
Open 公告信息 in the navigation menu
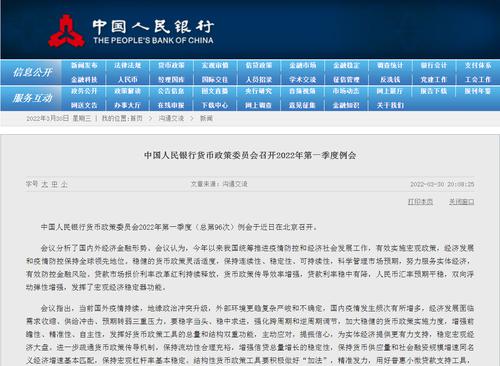(171, 91)
